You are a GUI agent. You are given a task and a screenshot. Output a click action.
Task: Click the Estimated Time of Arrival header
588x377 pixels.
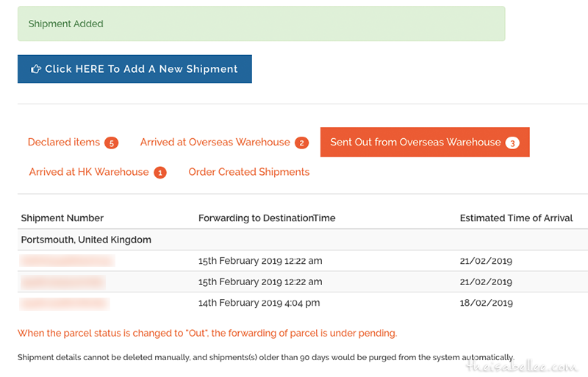(x=517, y=218)
